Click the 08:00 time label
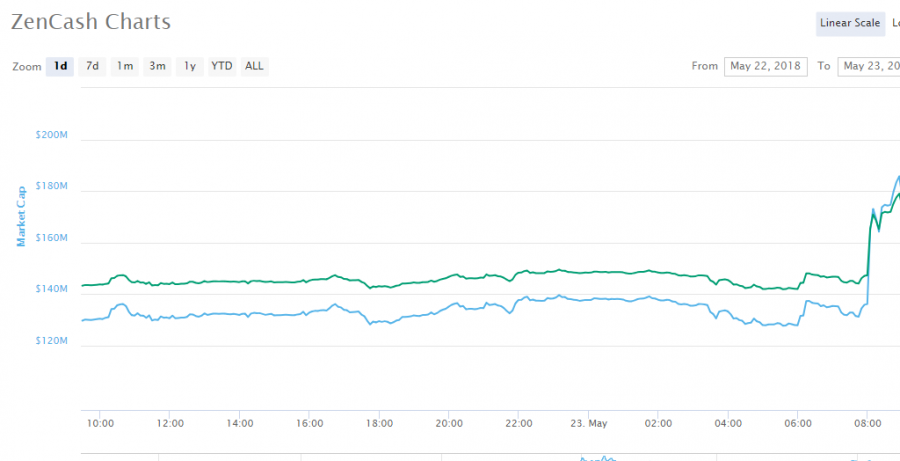 [x=868, y=424]
